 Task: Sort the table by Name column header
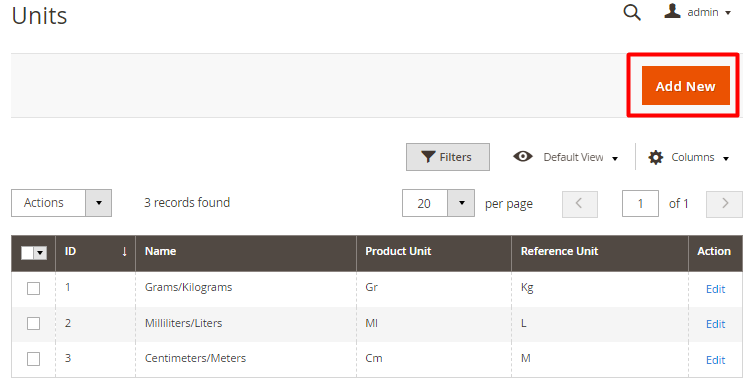pyautogui.click(x=160, y=251)
